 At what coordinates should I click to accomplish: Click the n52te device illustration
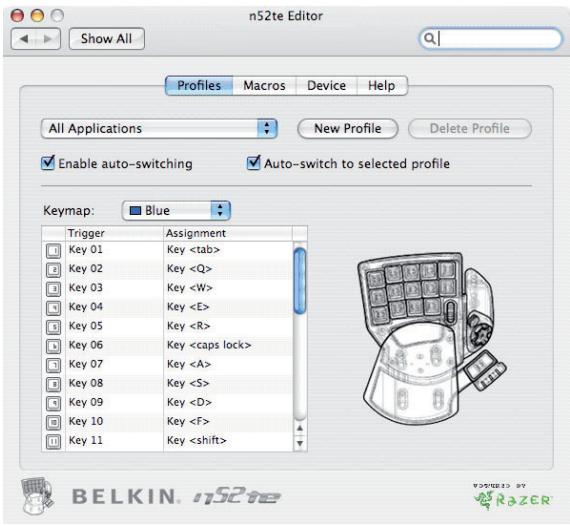tap(431, 338)
